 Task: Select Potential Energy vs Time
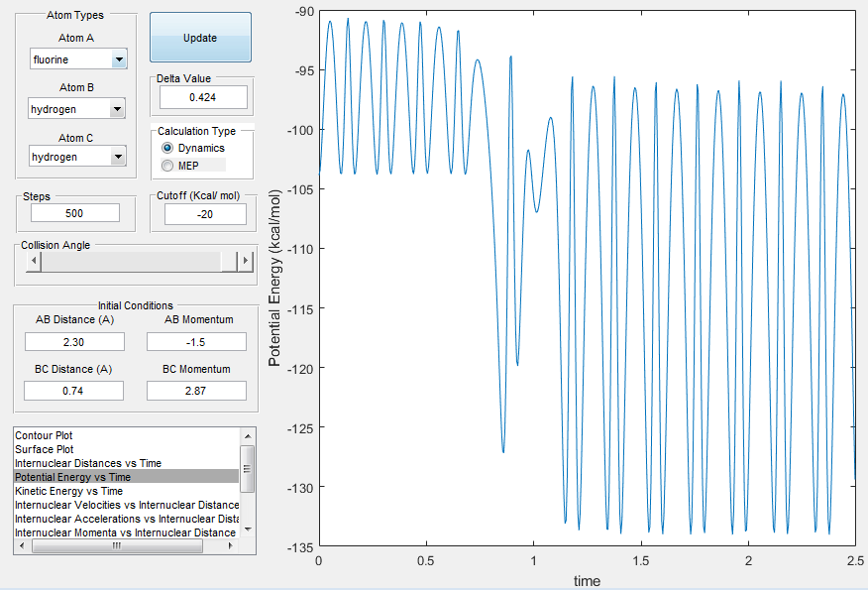(127, 477)
